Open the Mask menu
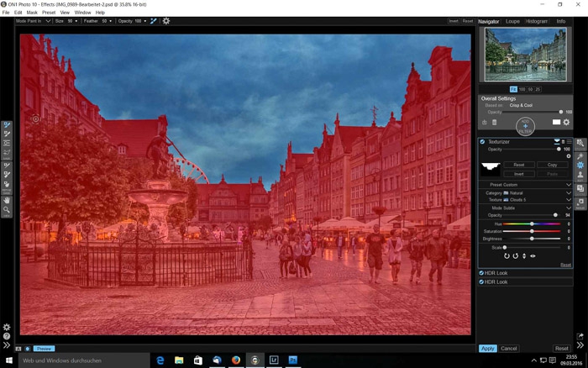This screenshot has height=368, width=588. click(32, 13)
